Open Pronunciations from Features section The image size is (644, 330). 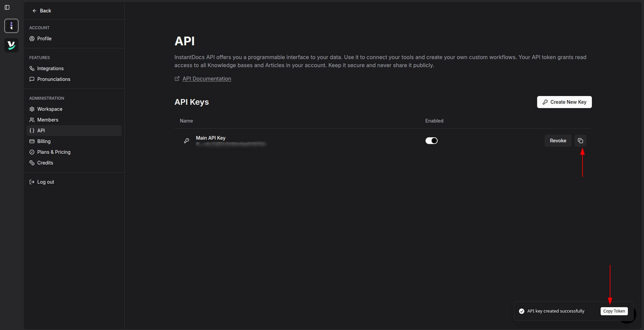coord(53,79)
